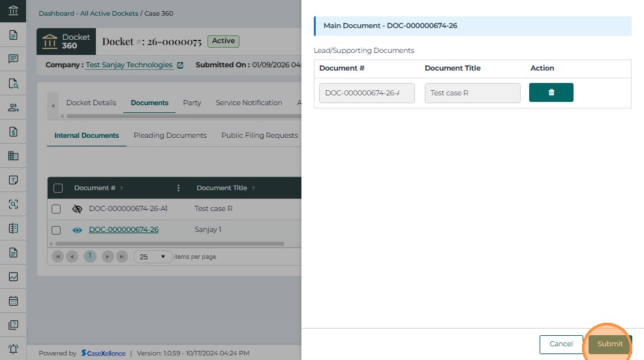Open the Service Notification tab

[249, 103]
